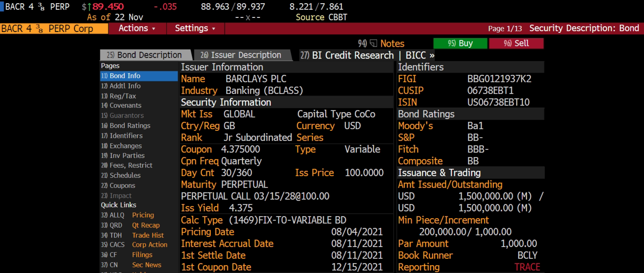Click the Currency field label
The height and width of the screenshot is (273, 644).
(x=316, y=126)
